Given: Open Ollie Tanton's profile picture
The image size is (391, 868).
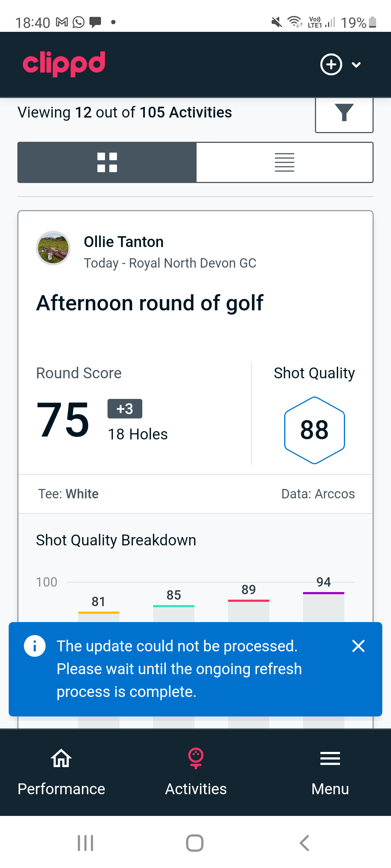Looking at the screenshot, I should tap(53, 248).
